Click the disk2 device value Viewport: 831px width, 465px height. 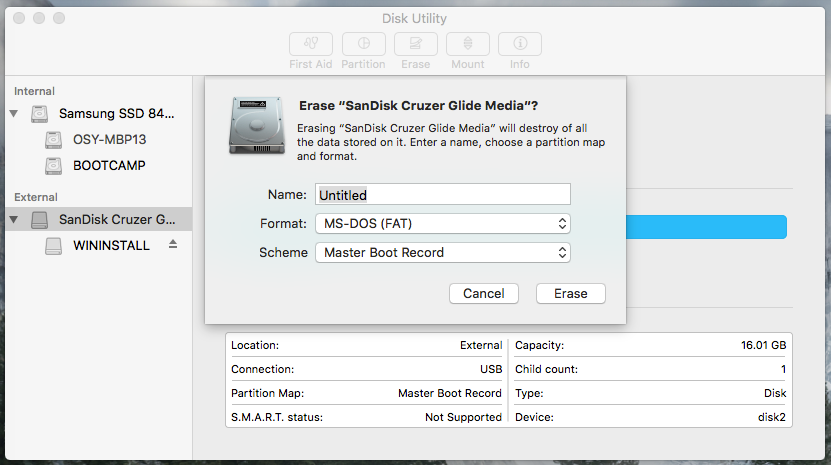[772, 417]
